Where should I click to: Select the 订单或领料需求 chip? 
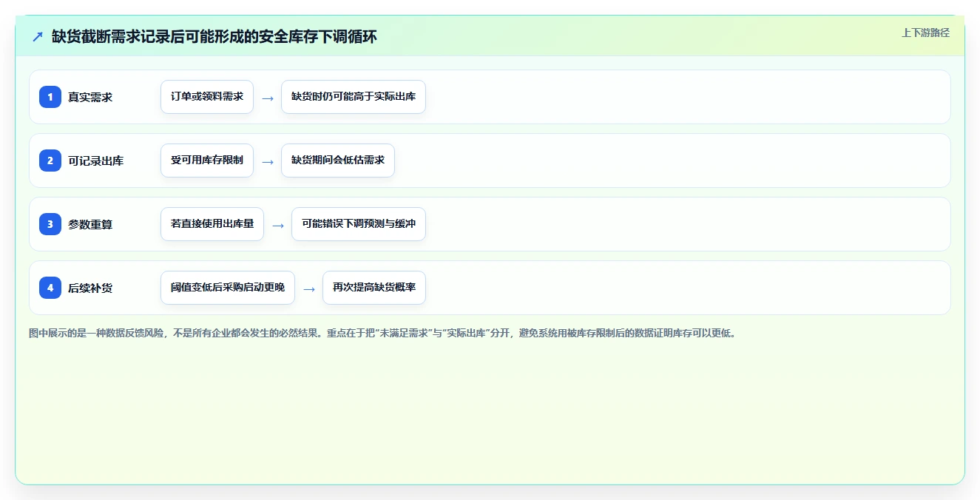pos(207,97)
